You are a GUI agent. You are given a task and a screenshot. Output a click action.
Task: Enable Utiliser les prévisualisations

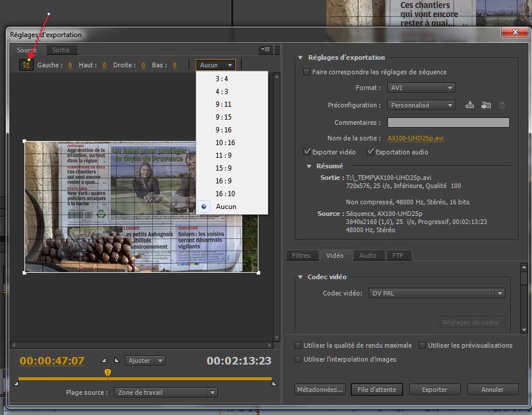422,345
